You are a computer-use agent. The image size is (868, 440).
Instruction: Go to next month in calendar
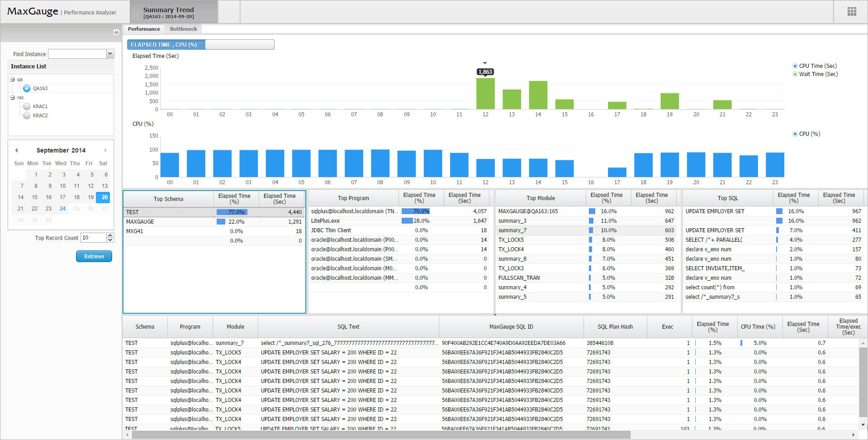(105, 150)
